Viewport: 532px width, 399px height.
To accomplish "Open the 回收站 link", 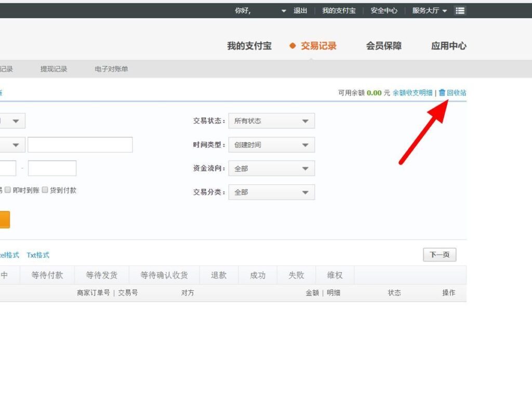I will (x=456, y=92).
